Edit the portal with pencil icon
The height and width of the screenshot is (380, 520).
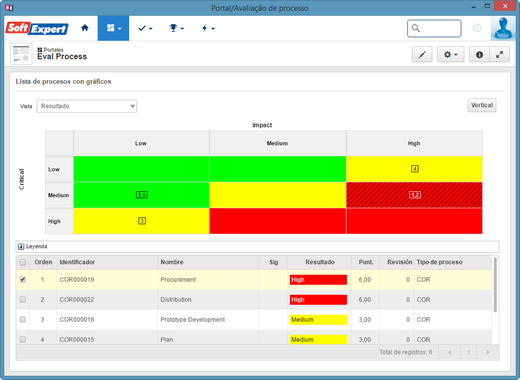click(422, 55)
